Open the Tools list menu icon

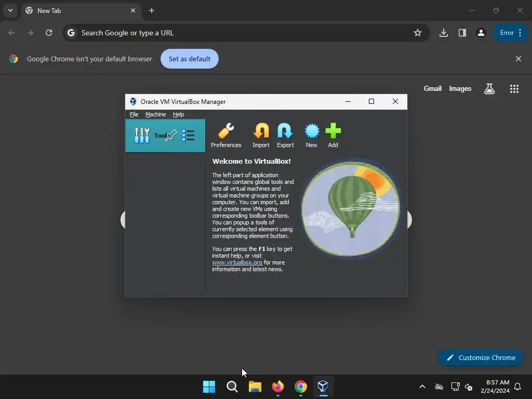[188, 136]
